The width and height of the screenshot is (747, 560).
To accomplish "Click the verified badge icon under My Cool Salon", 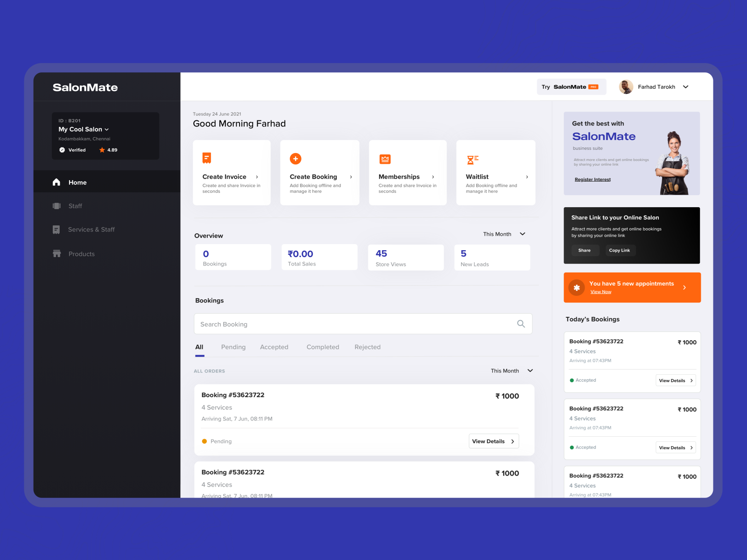I will (x=62, y=150).
